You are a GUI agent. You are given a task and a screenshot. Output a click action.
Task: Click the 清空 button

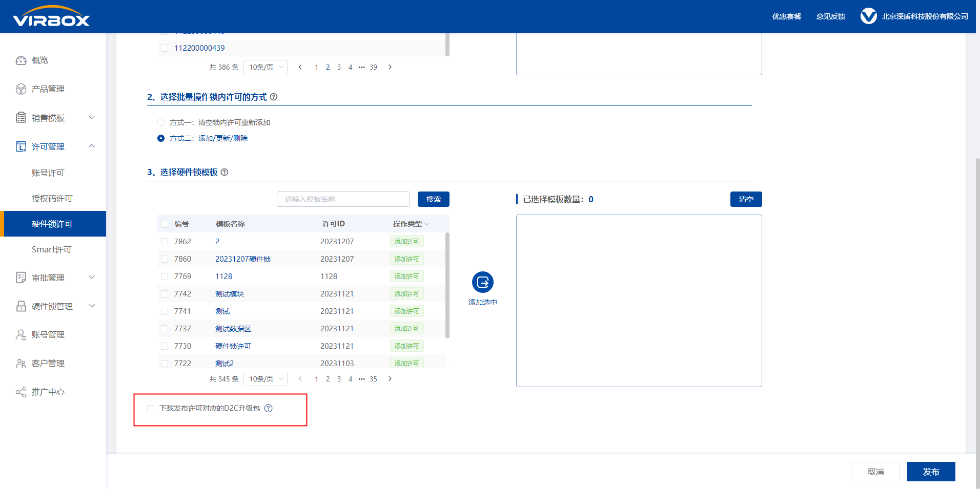[x=746, y=199]
